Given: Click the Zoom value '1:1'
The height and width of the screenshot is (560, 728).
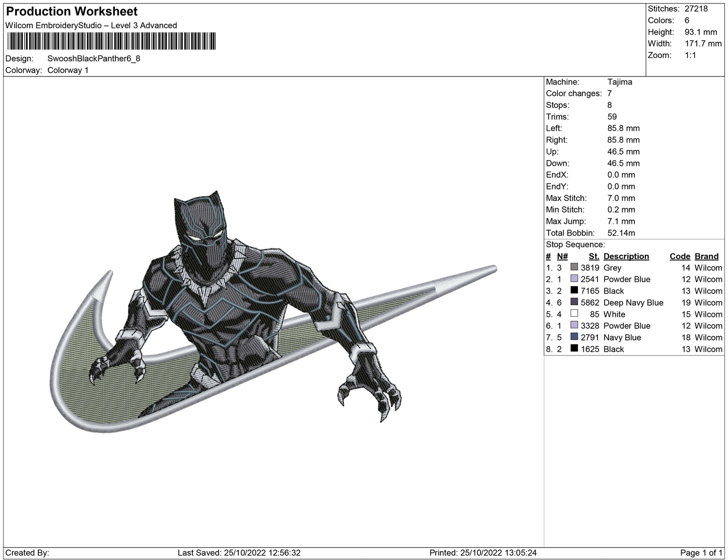Looking at the screenshot, I should pos(691,55).
